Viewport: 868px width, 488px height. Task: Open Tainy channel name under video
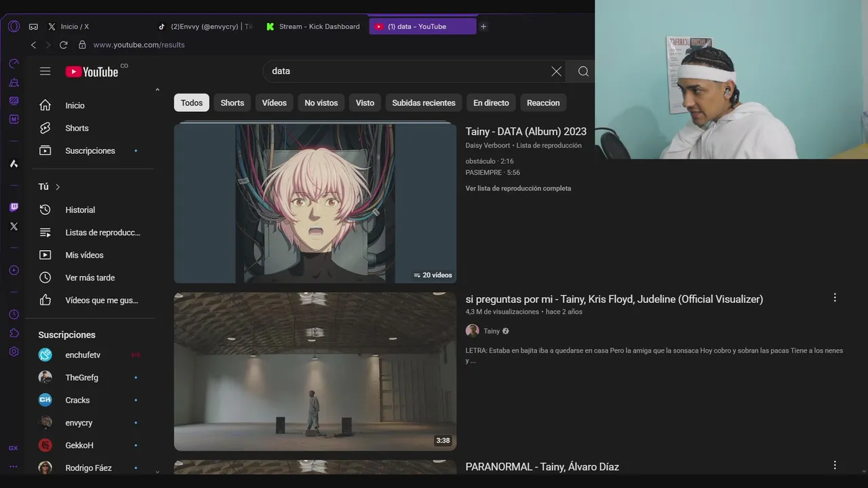tap(492, 331)
